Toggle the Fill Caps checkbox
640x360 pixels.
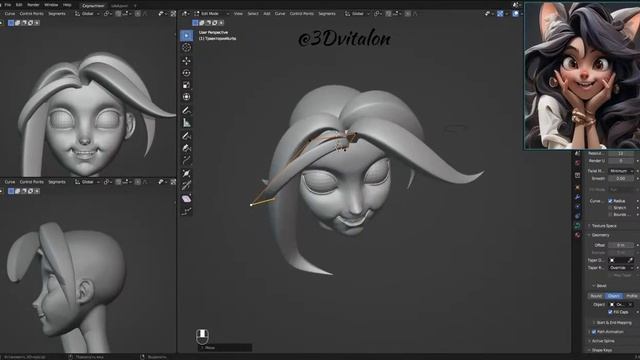611,312
